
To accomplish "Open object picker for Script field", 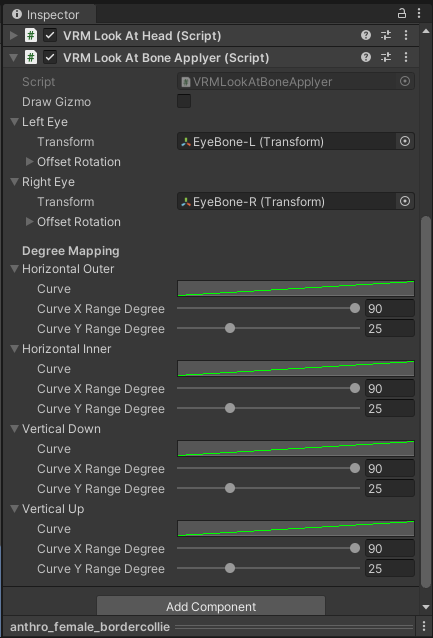I will tap(405, 81).
